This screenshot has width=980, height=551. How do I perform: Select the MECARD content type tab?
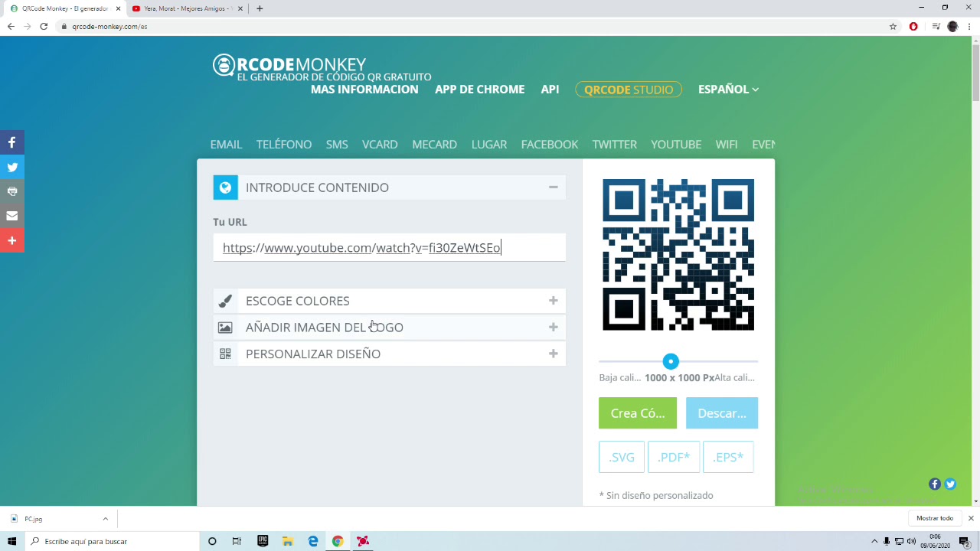(x=434, y=144)
